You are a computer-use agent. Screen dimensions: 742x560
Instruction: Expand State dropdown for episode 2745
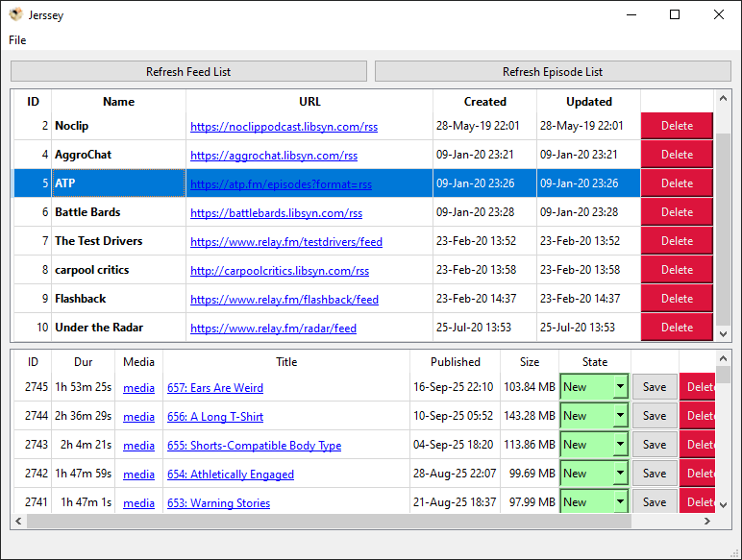620,388
